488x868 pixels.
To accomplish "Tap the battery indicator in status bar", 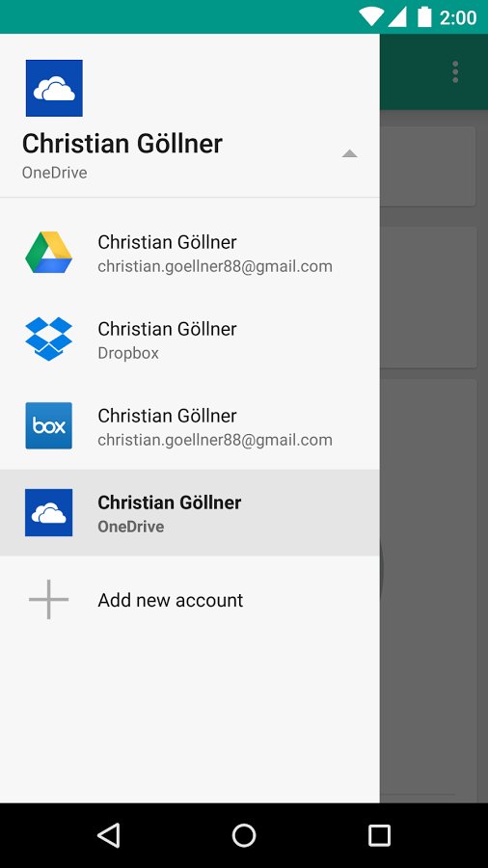I will [424, 17].
